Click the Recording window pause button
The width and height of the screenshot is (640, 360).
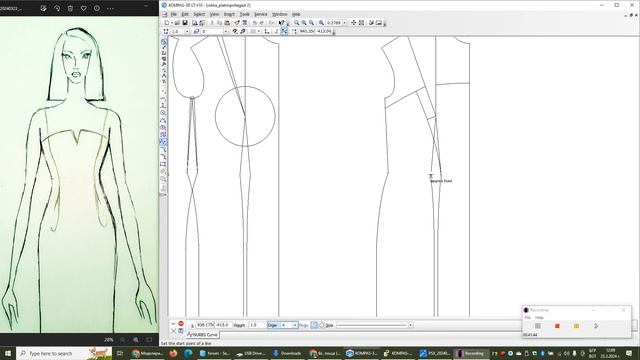pyautogui.click(x=538, y=326)
